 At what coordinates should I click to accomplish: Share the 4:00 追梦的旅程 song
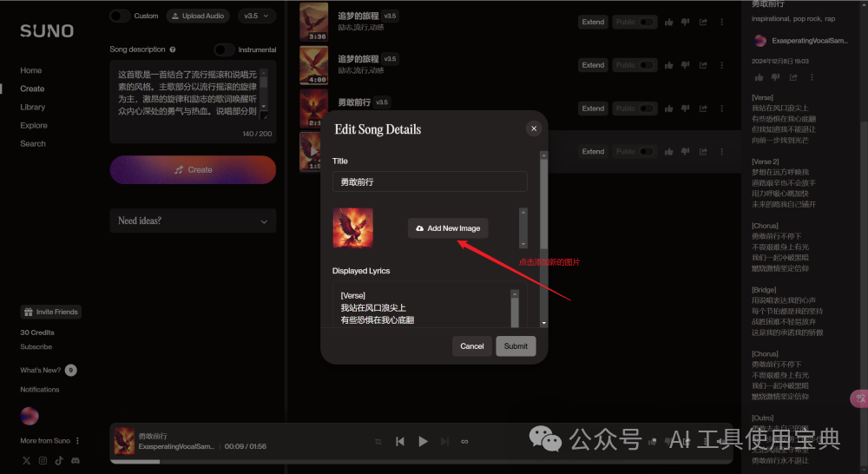tap(703, 65)
